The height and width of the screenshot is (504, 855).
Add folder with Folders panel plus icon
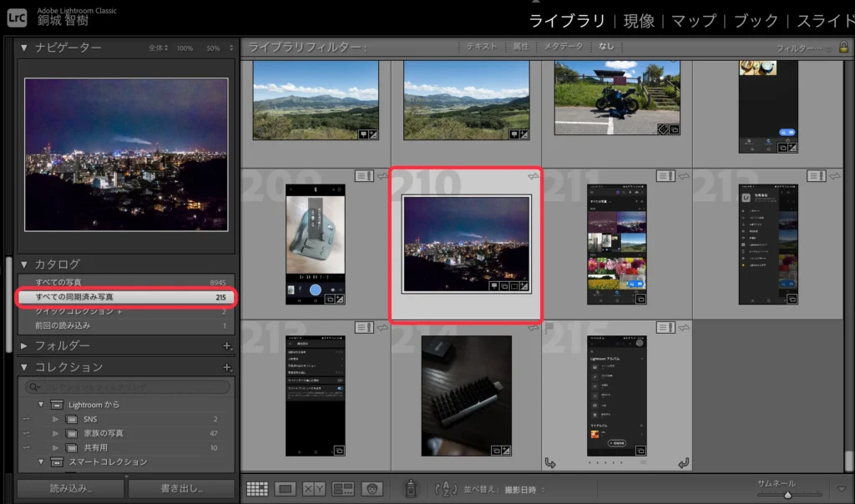[x=226, y=345]
